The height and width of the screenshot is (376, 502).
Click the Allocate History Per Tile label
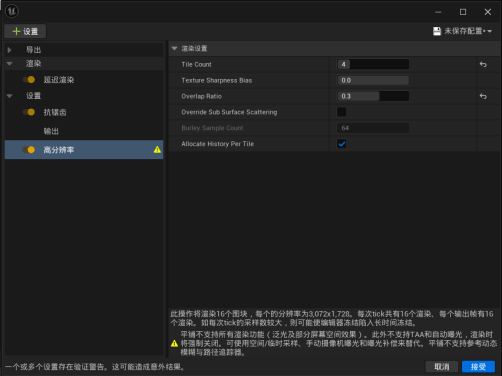click(x=218, y=144)
